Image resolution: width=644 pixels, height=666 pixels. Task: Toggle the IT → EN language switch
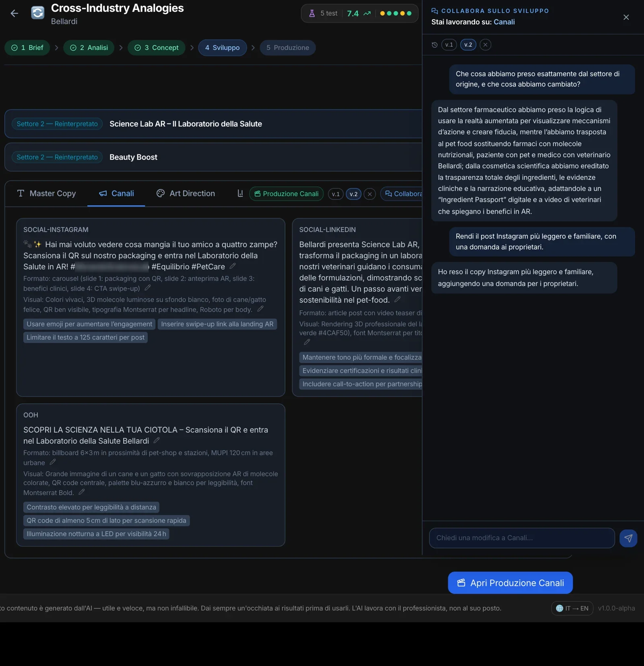click(572, 608)
